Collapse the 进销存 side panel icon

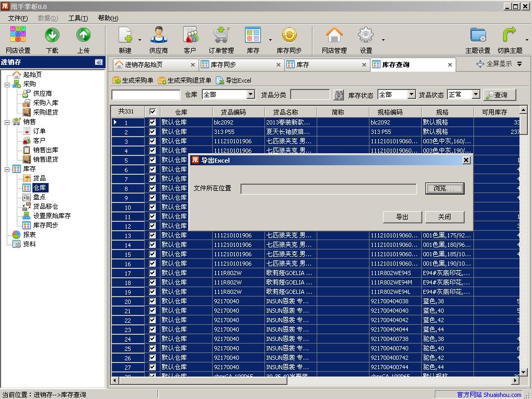click(x=99, y=62)
